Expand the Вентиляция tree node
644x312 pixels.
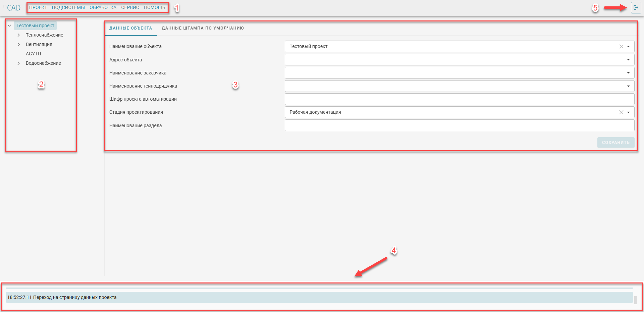click(19, 44)
